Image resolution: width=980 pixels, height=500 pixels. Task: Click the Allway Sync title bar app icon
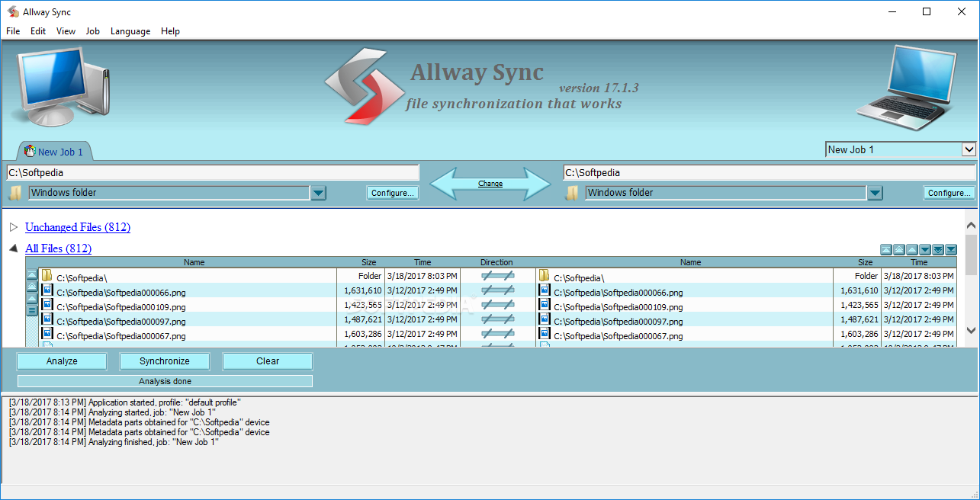(x=14, y=11)
